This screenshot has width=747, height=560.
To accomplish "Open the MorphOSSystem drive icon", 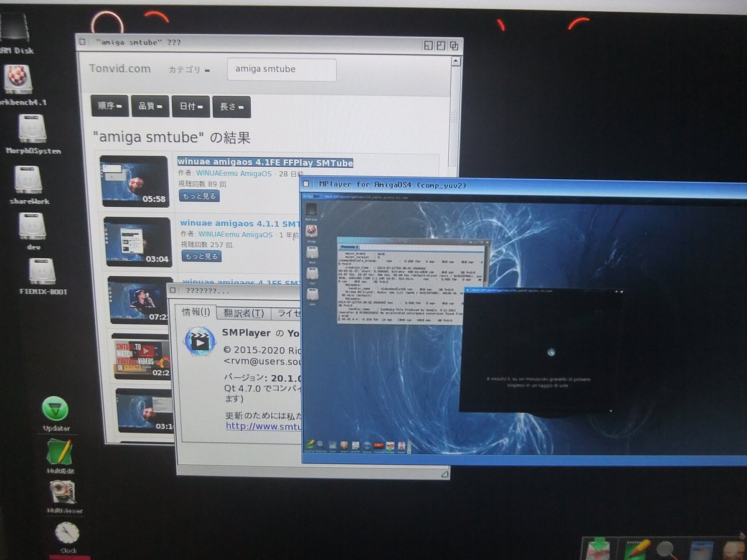I will click(31, 128).
